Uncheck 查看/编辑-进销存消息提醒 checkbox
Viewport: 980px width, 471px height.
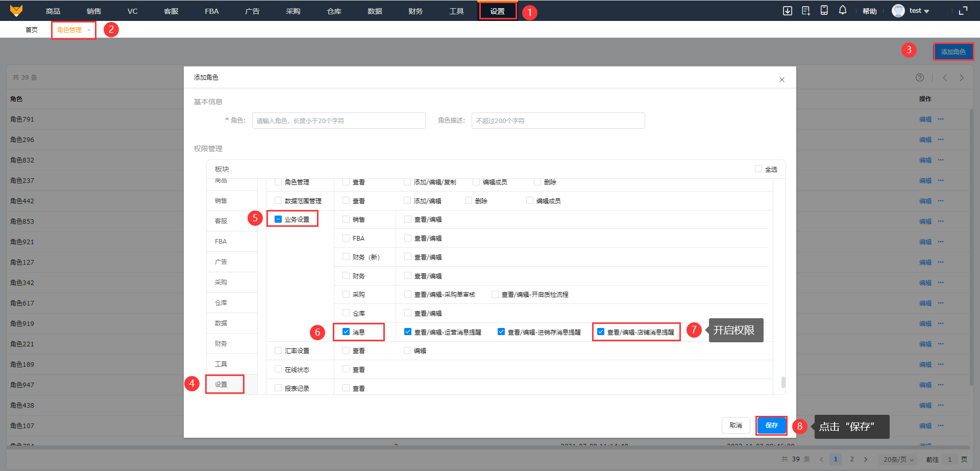(501, 332)
